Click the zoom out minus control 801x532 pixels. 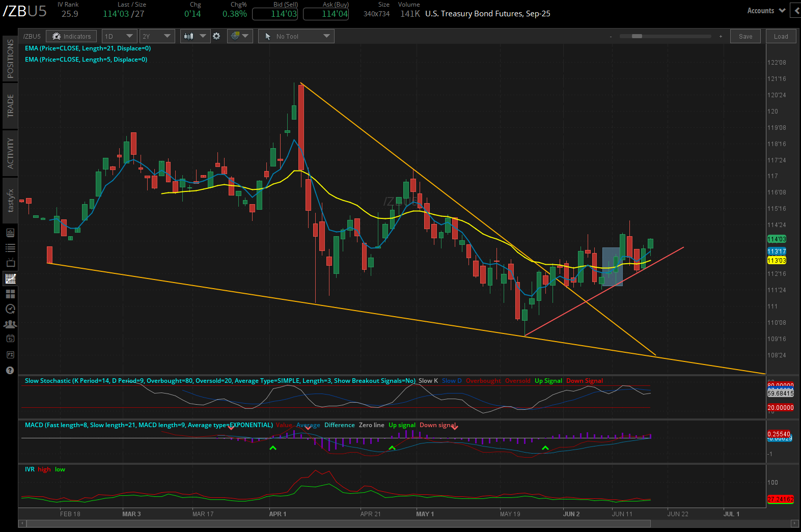tap(611, 36)
